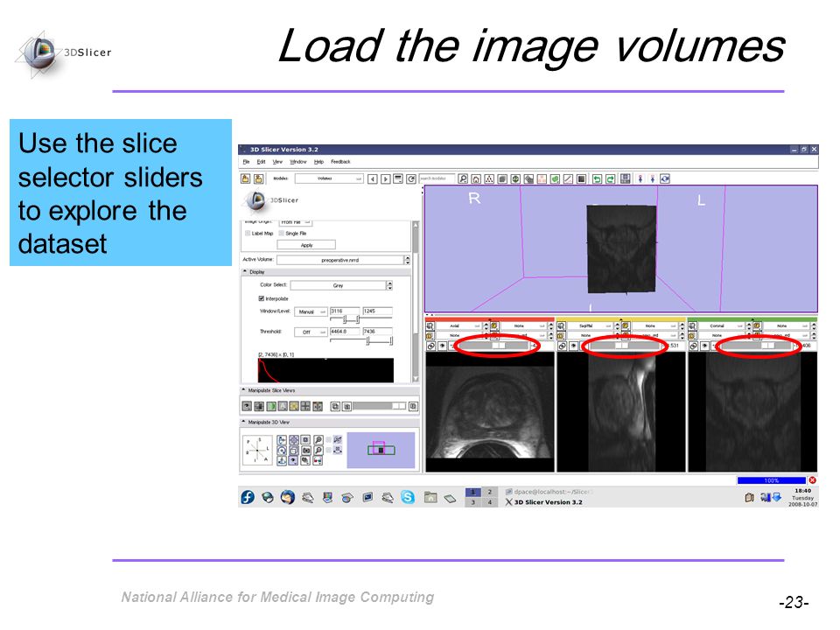The width and height of the screenshot is (840, 630).
Task: Toggle Axial slice visibility eye icon
Action: [443, 346]
